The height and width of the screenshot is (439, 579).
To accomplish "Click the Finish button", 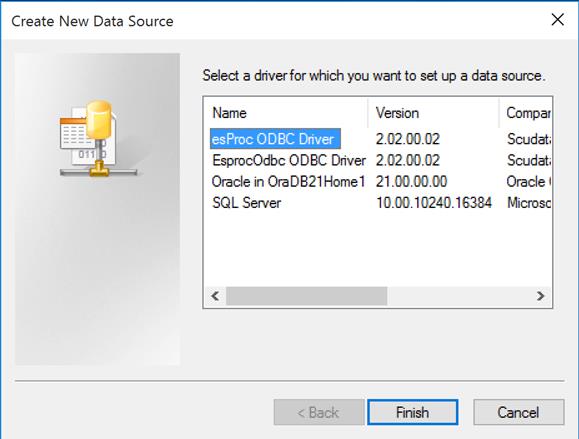I will pos(413,412).
